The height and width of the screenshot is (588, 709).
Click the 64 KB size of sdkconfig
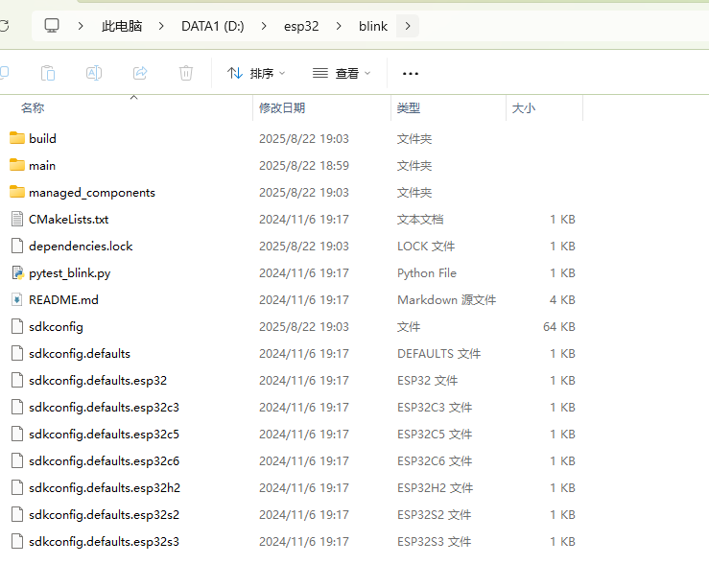559,326
